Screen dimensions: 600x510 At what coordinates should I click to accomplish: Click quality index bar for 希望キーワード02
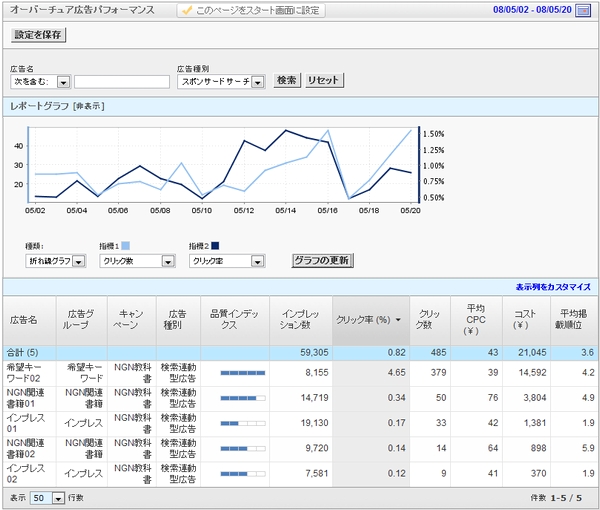click(242, 372)
